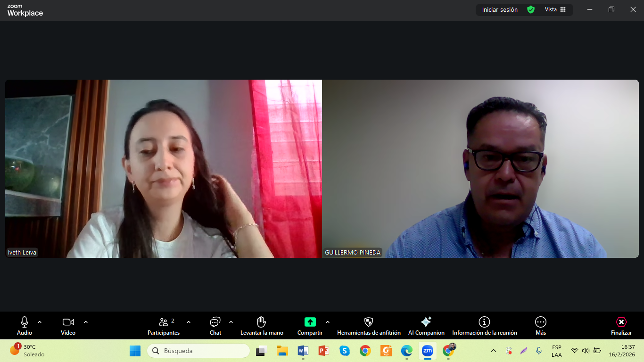The height and width of the screenshot is (362, 644).
Task: Expand video options arrow next to Vídeo
Action: [x=86, y=322]
